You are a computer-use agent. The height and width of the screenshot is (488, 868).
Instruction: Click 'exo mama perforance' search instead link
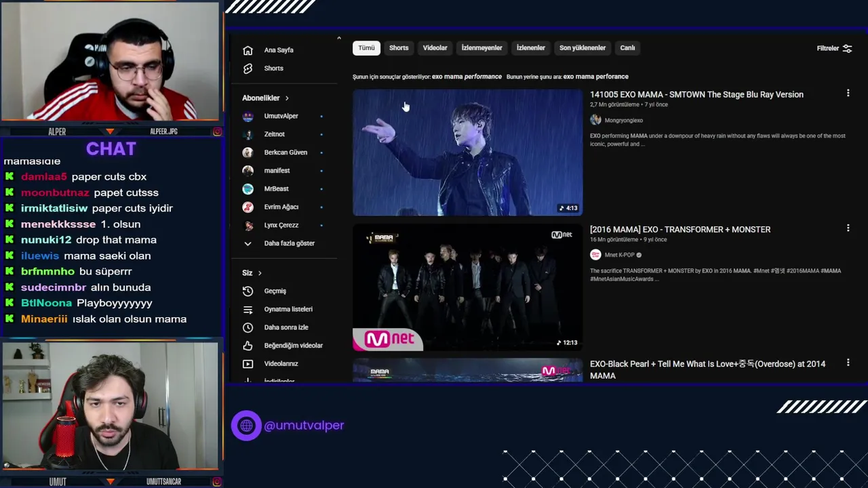tap(595, 77)
